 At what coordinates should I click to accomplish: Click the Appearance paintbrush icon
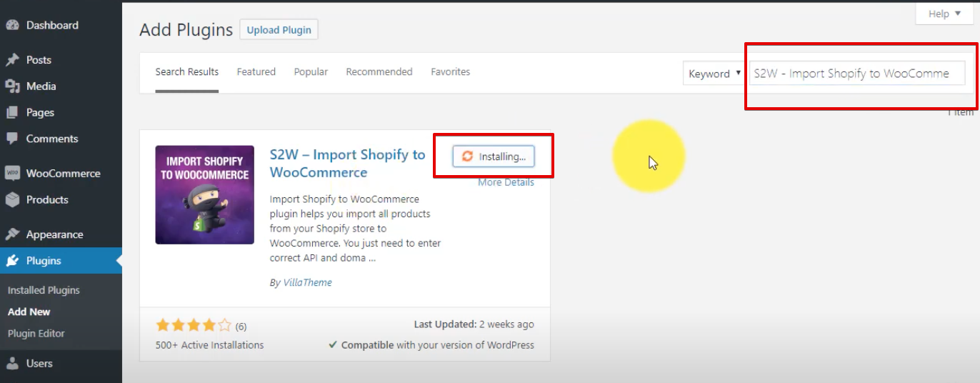pyautogui.click(x=12, y=234)
